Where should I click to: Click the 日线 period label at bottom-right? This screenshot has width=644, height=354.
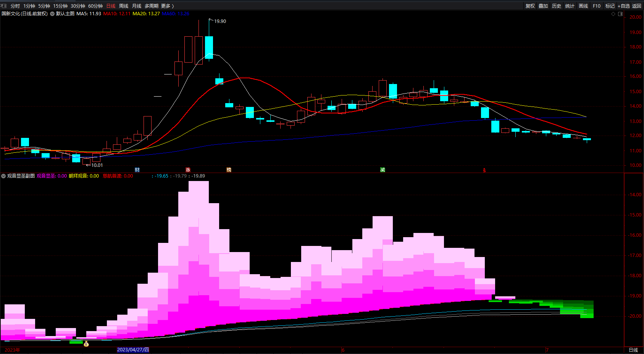[633, 350]
